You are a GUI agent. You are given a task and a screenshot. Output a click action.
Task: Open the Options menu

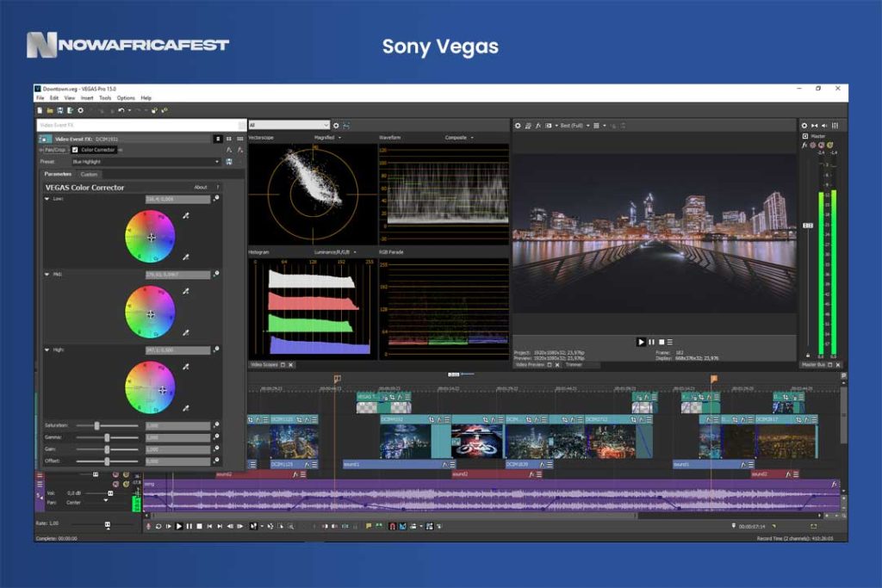[x=126, y=98]
